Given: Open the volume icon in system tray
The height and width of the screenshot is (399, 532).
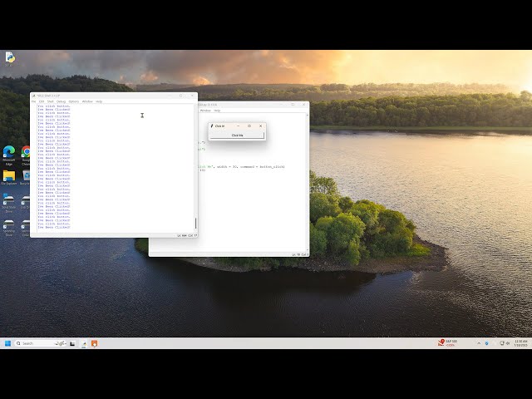Looking at the screenshot, I should pos(508,343).
